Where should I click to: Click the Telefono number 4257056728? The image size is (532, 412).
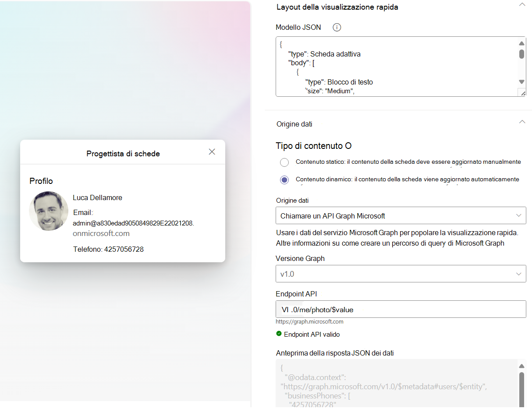pos(124,250)
